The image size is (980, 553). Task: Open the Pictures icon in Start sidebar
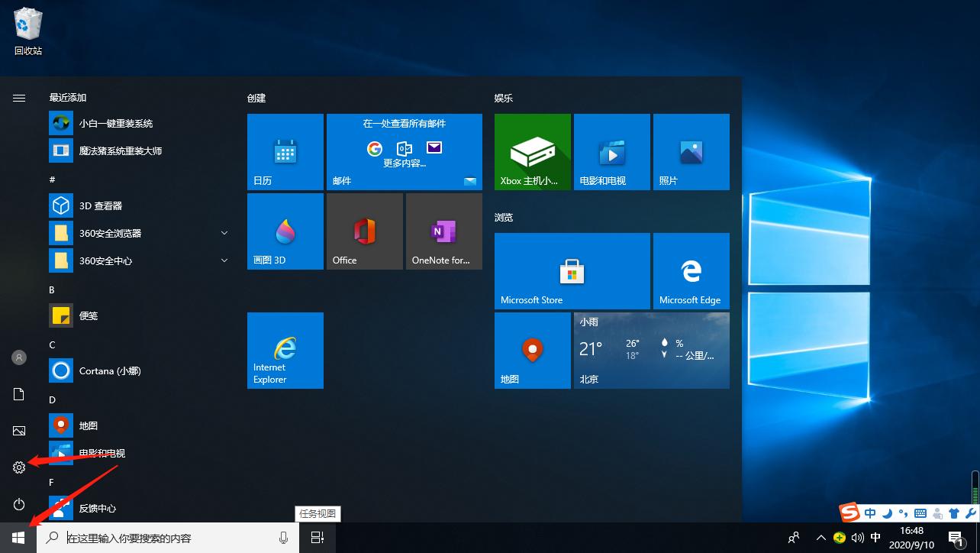point(18,430)
